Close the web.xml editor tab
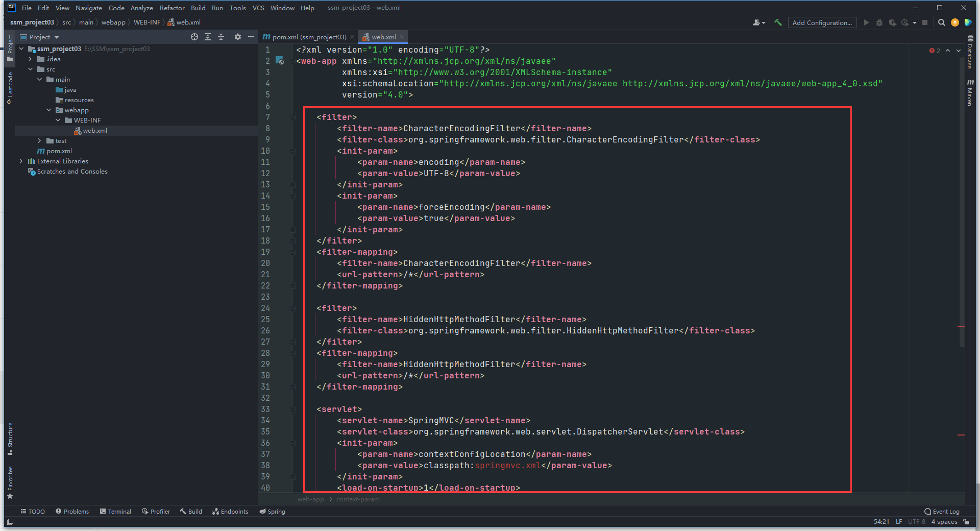Viewport: 980px width, 531px height. click(x=402, y=37)
